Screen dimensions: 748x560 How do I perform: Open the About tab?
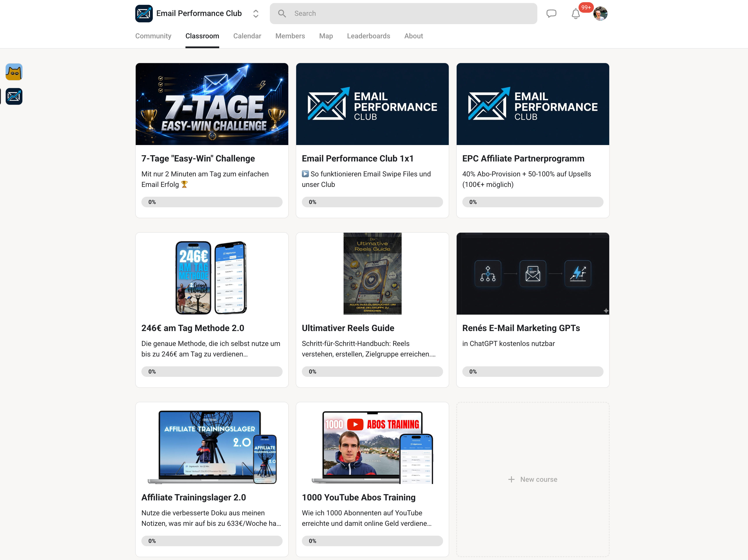pyautogui.click(x=413, y=36)
